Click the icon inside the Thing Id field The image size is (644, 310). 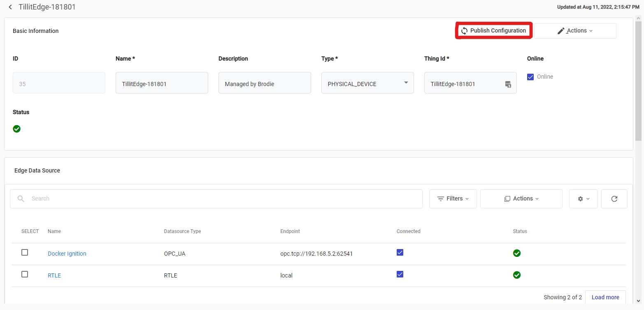[508, 84]
